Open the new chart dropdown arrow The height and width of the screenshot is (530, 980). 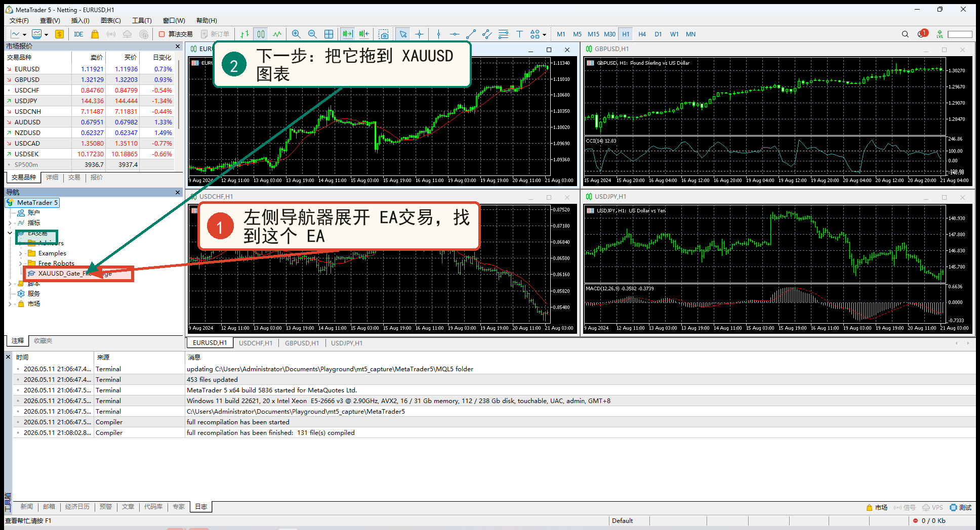24,34
